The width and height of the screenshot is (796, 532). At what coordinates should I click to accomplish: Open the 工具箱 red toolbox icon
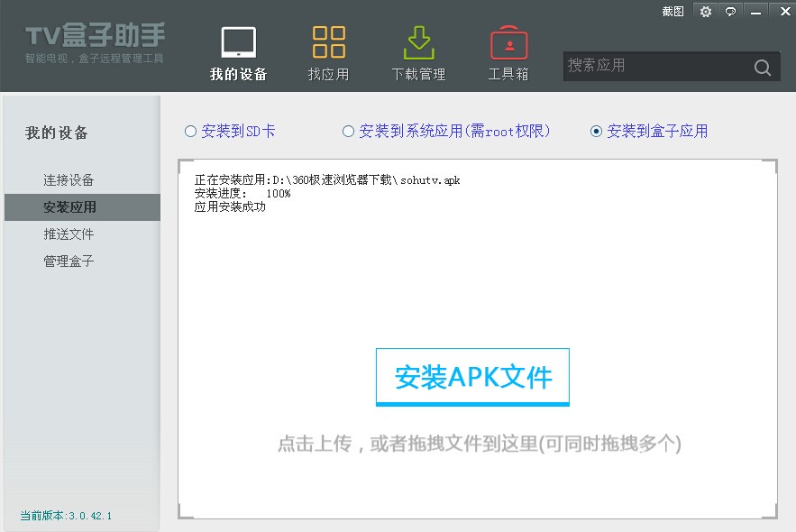(508, 54)
